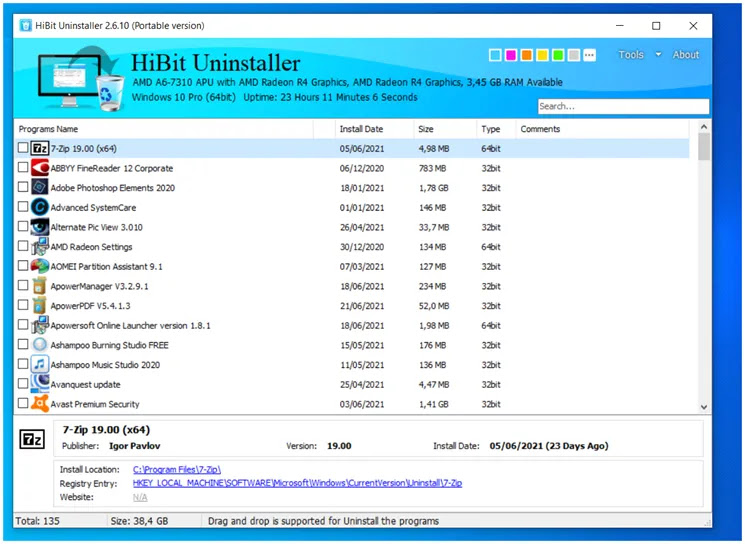
Task: Enable the AOMEI Partition Assistant checkbox
Action: (x=23, y=266)
